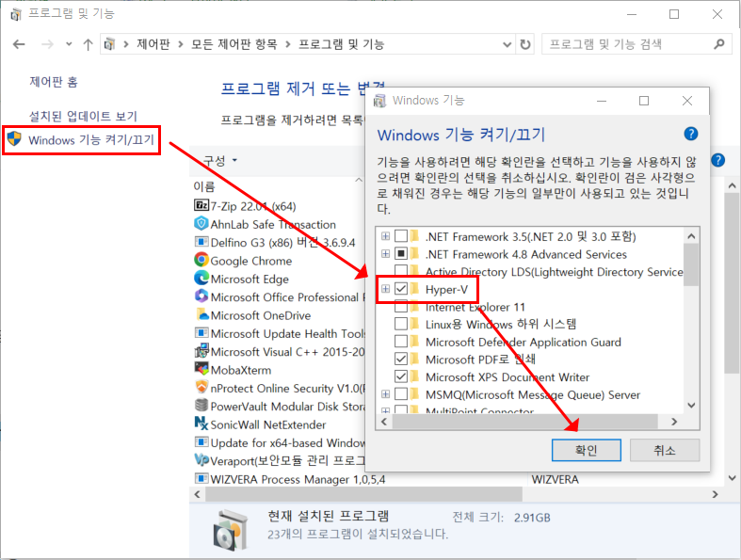The image size is (741, 560).
Task: Click the Update for x64-based Windows icon
Action: click(201, 441)
